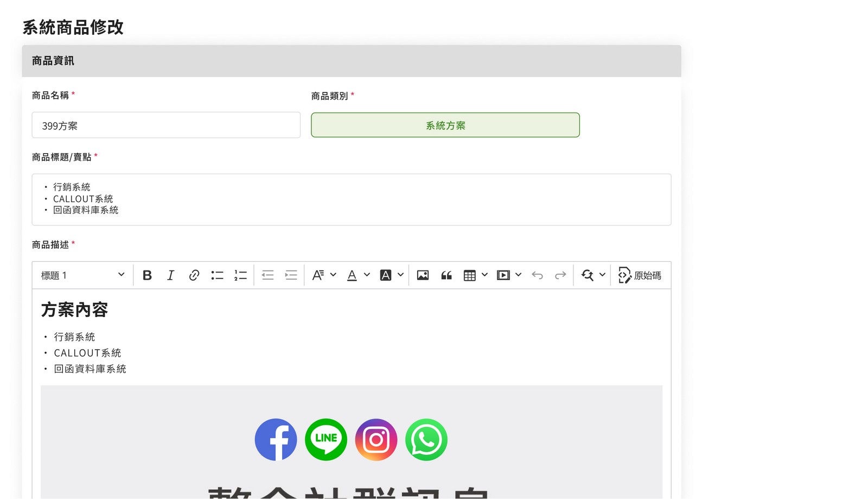Increase indent of selected text
868x499 pixels.
pyautogui.click(x=291, y=275)
